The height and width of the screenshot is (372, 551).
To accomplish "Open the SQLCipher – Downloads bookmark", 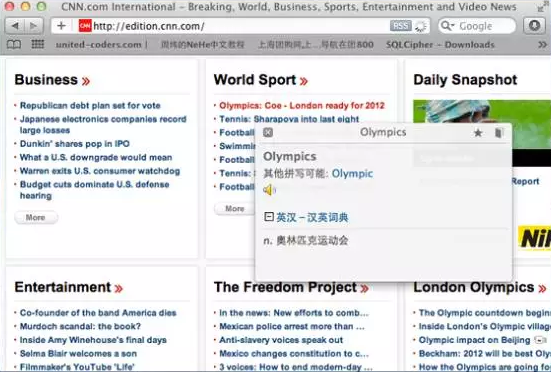I will (440, 45).
